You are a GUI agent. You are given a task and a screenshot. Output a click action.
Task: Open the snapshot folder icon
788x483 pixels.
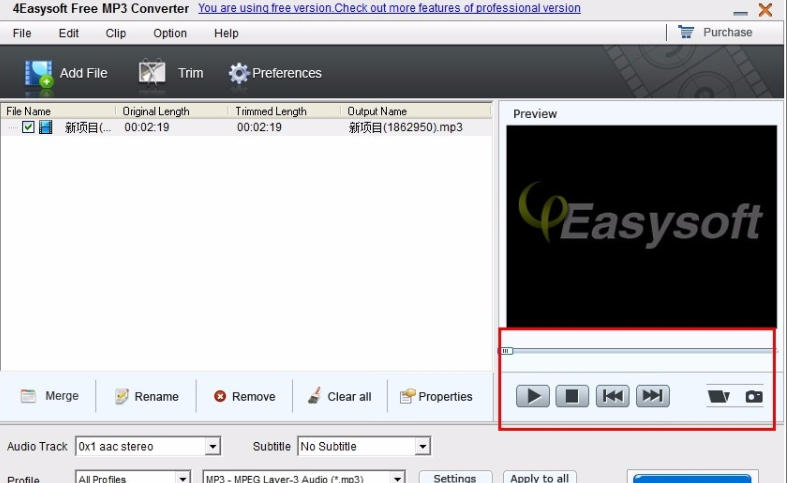point(718,396)
